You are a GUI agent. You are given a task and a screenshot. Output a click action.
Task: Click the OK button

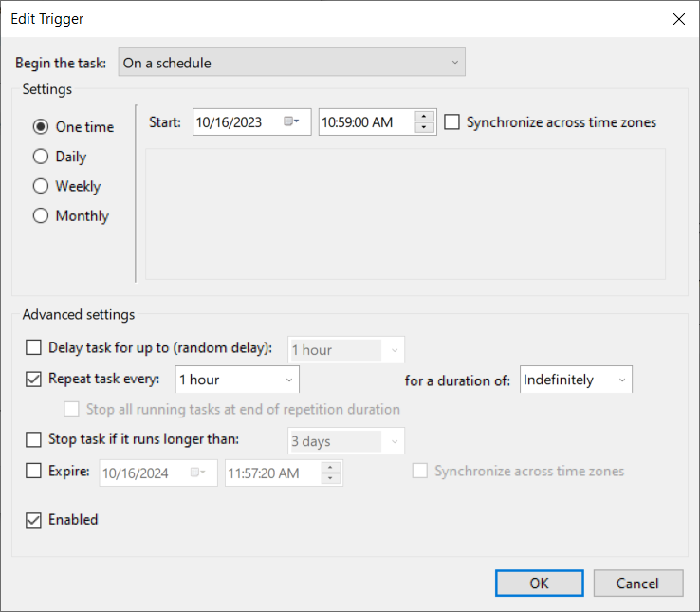point(539,583)
